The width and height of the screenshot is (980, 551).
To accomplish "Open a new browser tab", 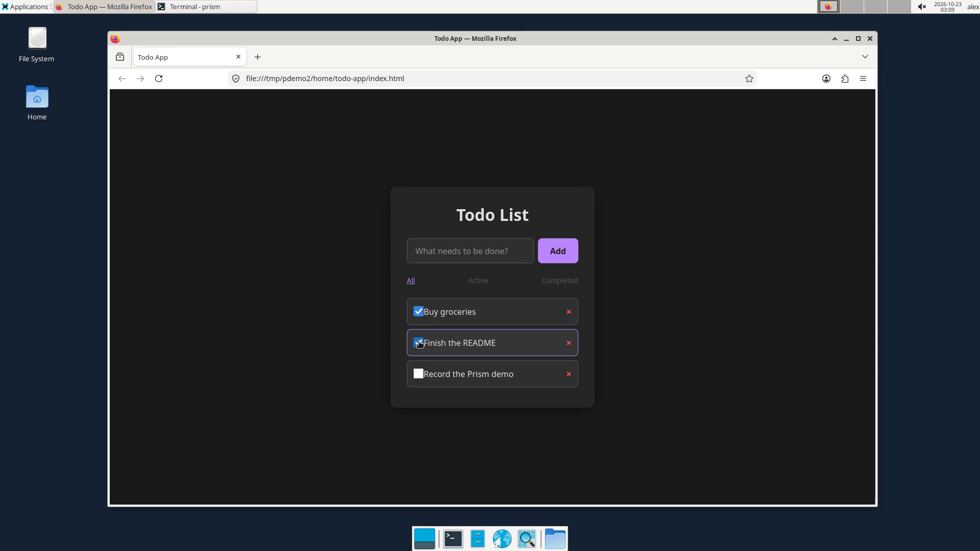I will click(258, 57).
